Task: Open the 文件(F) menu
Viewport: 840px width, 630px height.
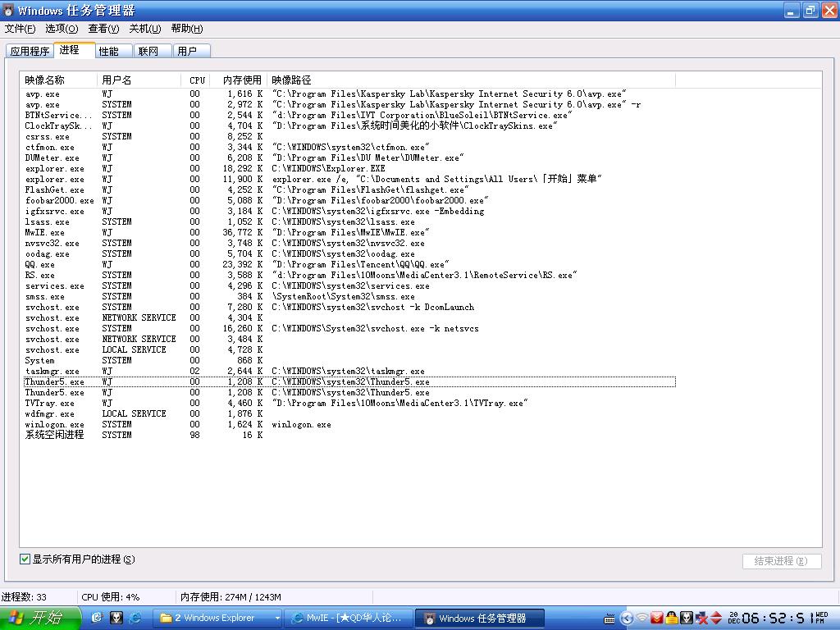Action: tap(21, 29)
